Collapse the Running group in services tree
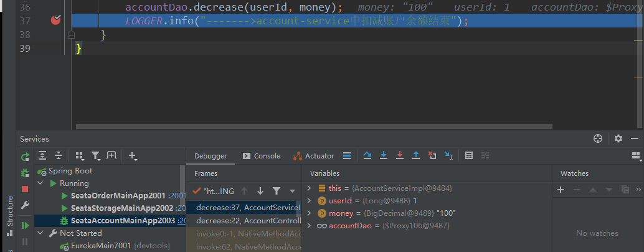The height and width of the screenshot is (252, 644). pos(40,183)
